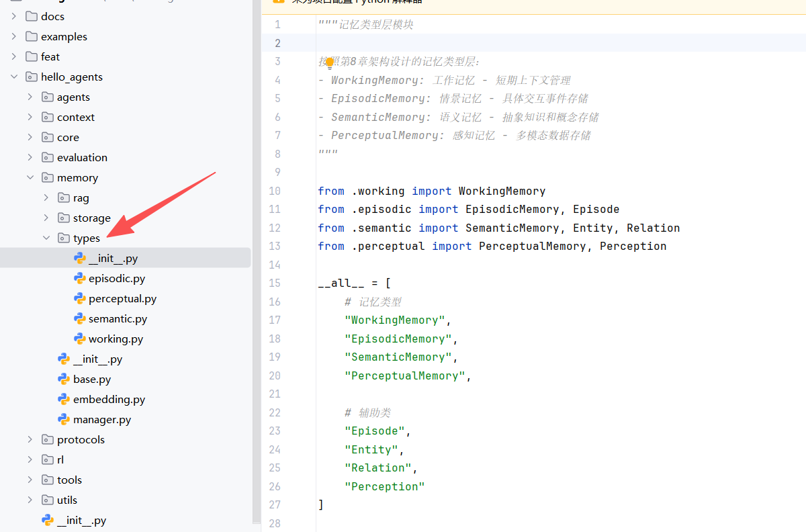Image resolution: width=806 pixels, height=532 pixels.
Task: Open embedding.py in the project tree
Action: click(109, 399)
